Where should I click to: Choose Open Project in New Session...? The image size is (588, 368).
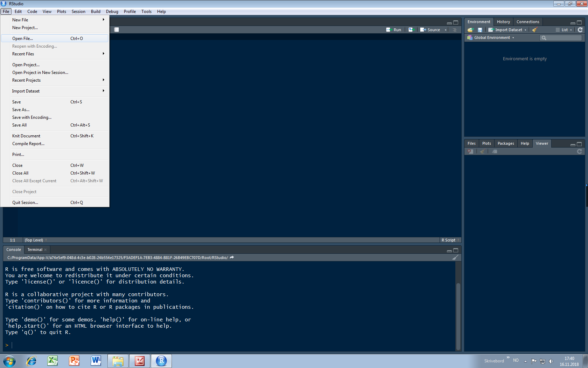[x=55, y=73]
